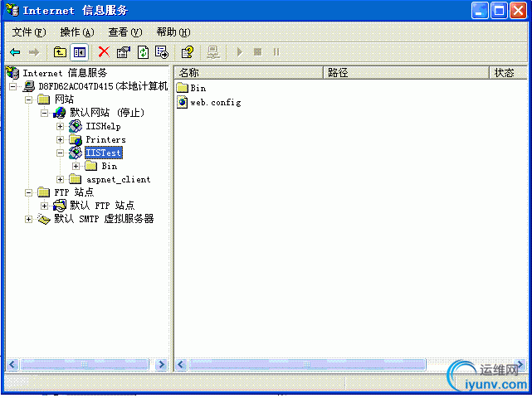Screen dimensions: 532x398
Task: Click the SMTP server envelope icon
Action: point(44,220)
